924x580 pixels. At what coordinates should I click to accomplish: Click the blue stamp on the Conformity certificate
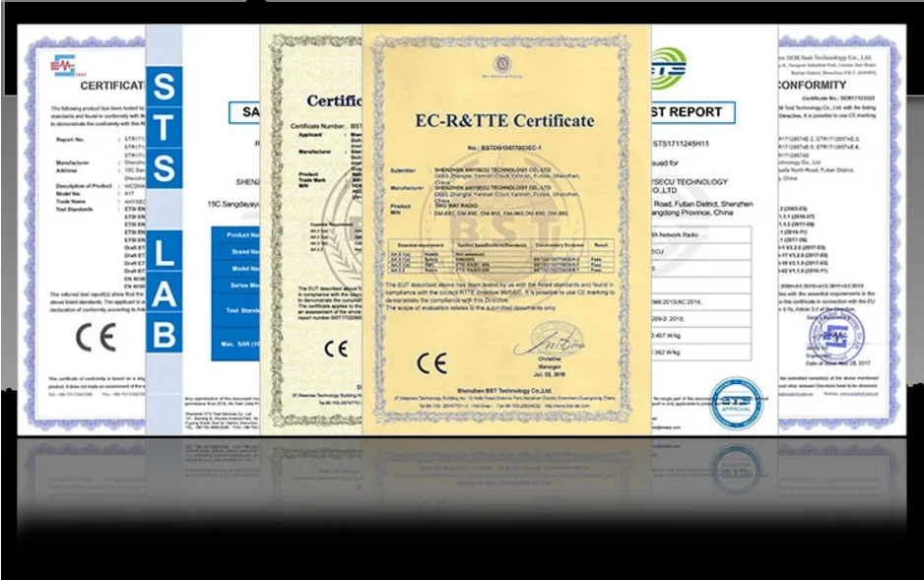point(837,334)
